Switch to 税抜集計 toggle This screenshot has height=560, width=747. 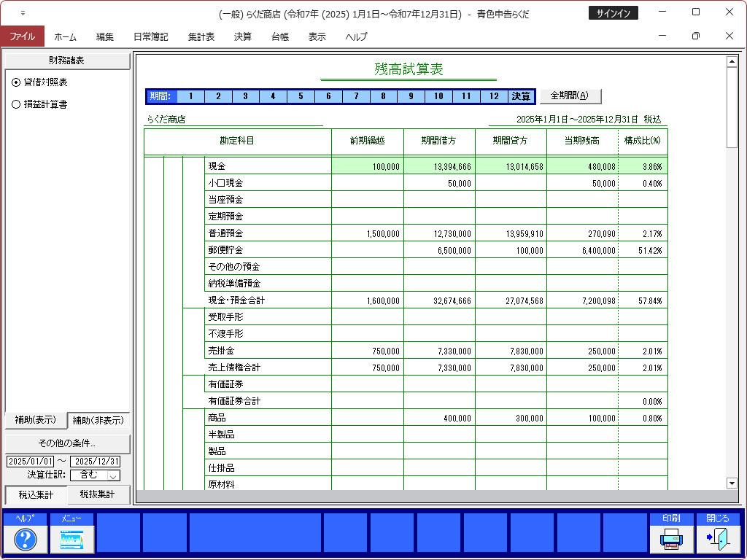(x=98, y=494)
